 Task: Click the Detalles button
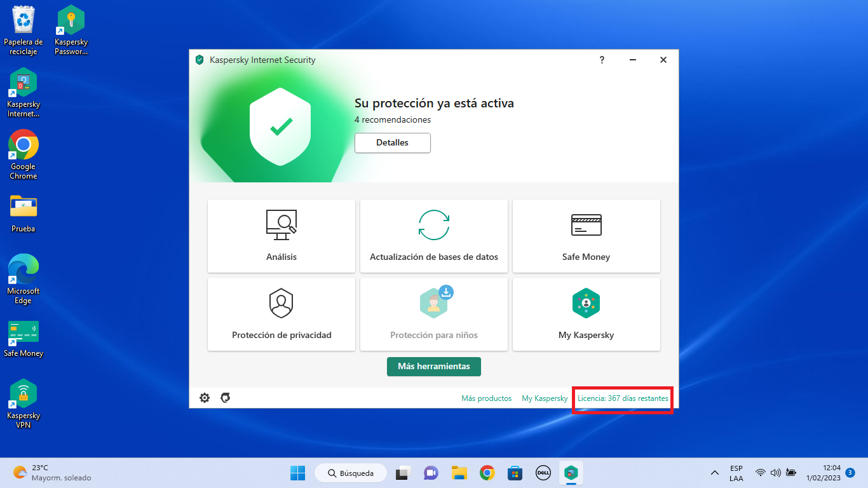[392, 143]
